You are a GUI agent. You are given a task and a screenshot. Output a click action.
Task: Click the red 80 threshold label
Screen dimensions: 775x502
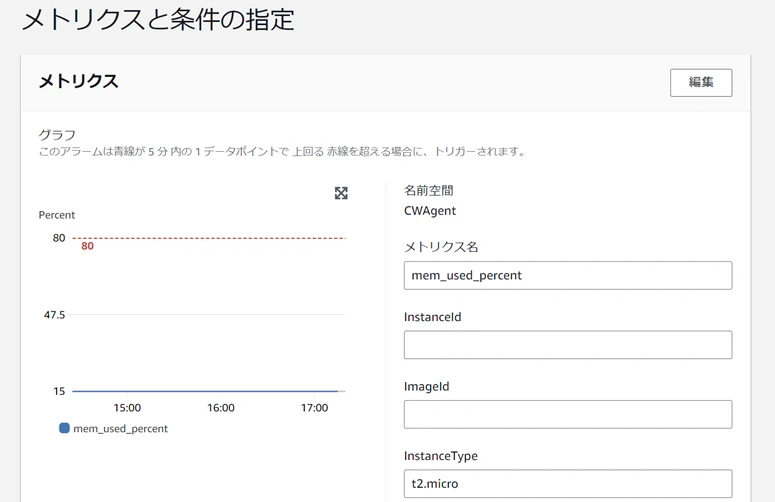(x=87, y=246)
